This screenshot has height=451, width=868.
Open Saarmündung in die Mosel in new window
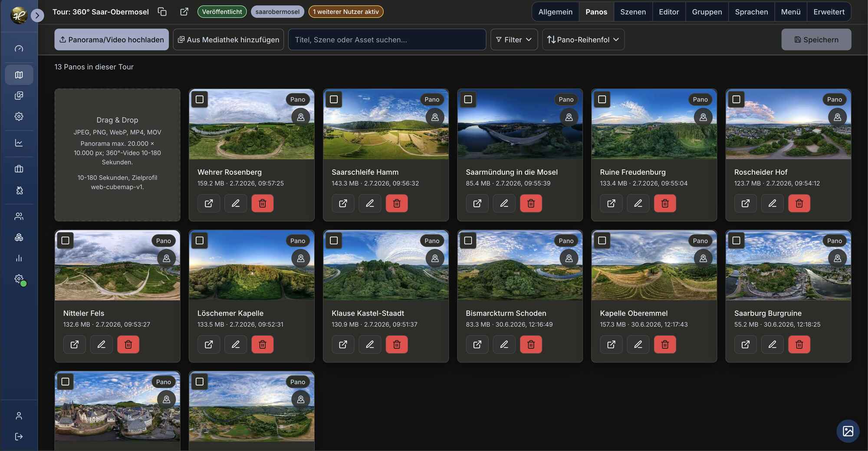[477, 203]
